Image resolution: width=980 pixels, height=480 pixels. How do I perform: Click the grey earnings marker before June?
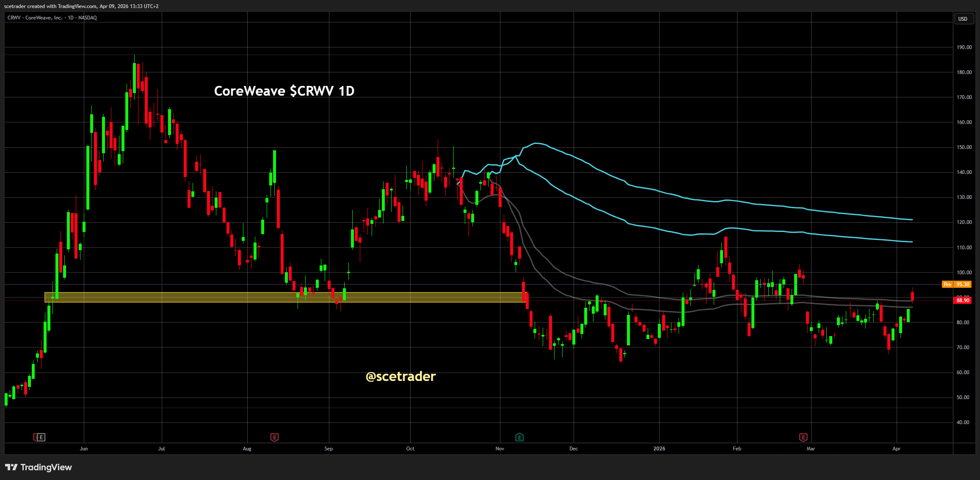[41, 437]
